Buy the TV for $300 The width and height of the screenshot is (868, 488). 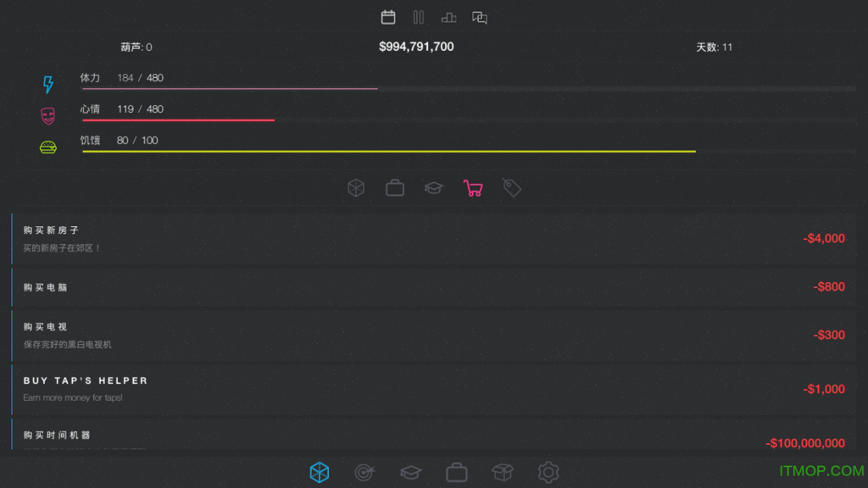433,335
